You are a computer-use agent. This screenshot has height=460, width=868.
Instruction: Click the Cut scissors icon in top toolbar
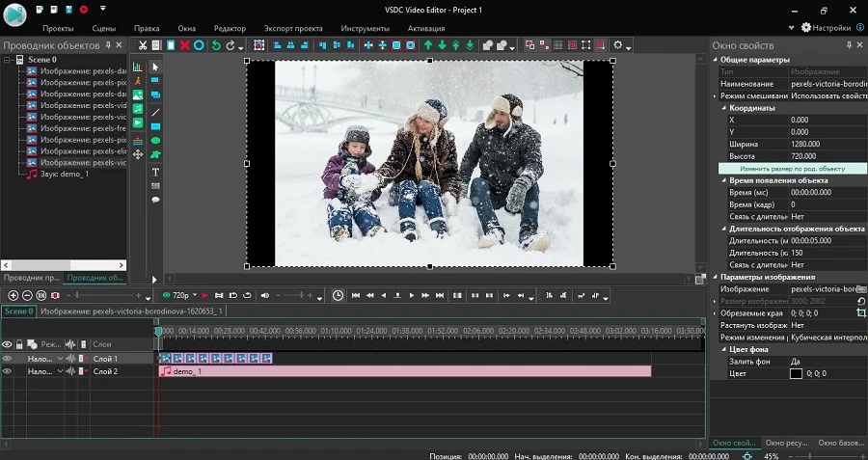(x=143, y=45)
